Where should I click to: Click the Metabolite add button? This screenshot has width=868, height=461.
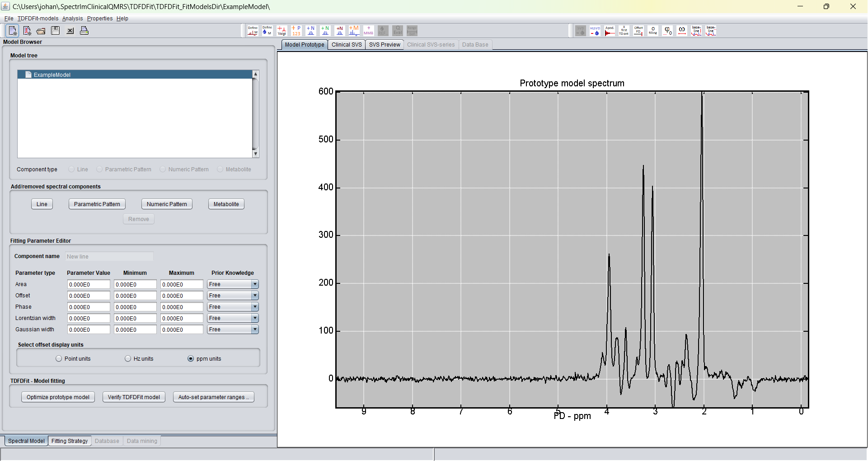[x=226, y=204]
